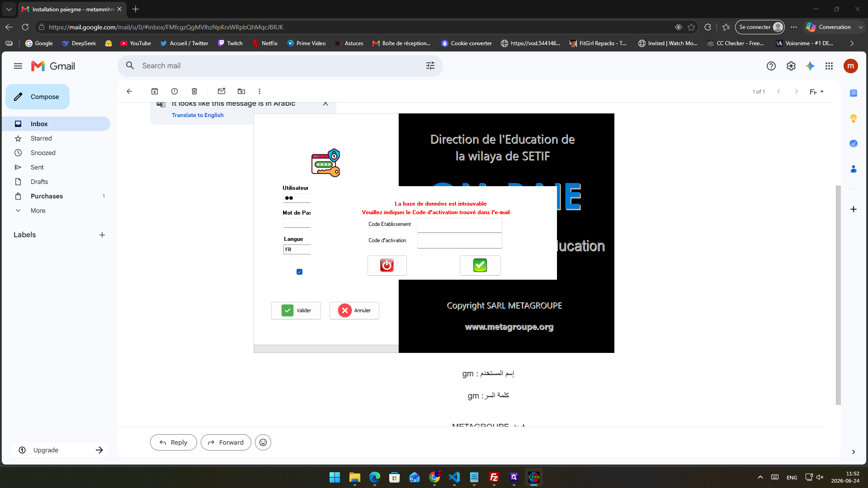The image size is (868, 488).
Task: Open the Sent folder
Action: pos(56,167)
